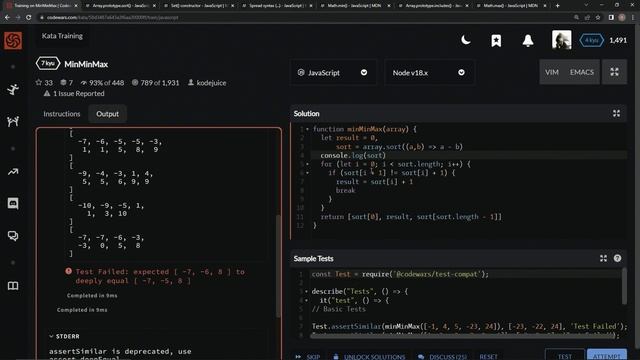Image resolution: width=640 pixels, height=360 pixels.
Task: Open Sample Tests help question icon
Action: [x=617, y=258]
